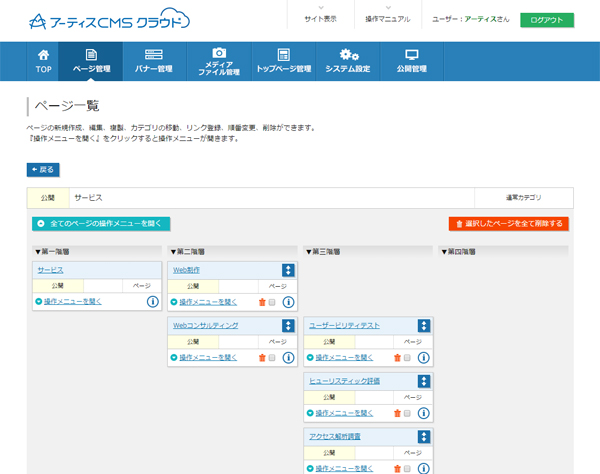
Task: Open システム設定 navigation tab
Action: tap(347, 61)
